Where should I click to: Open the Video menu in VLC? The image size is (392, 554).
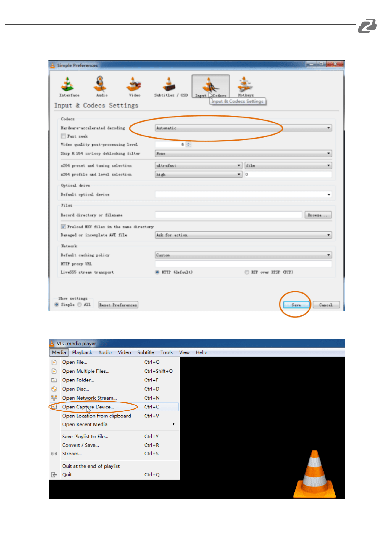tap(124, 352)
